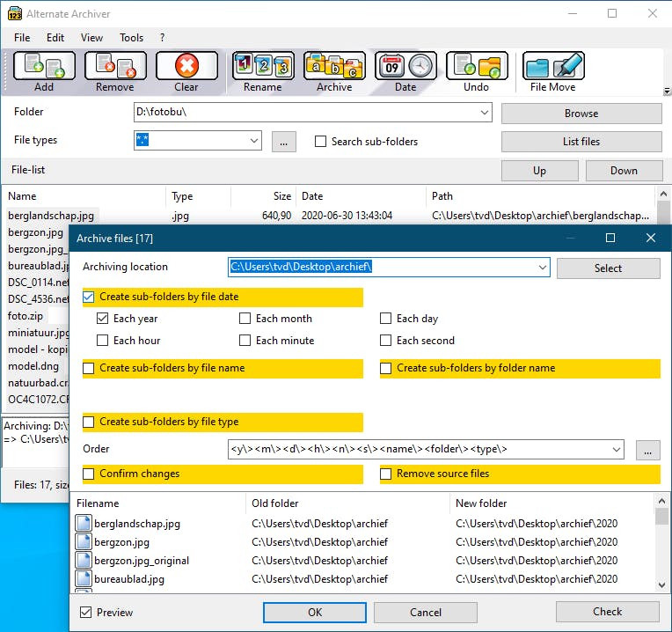Click file icon beside bureaublad.jpg in preview
This screenshot has height=632, width=672.
click(84, 578)
